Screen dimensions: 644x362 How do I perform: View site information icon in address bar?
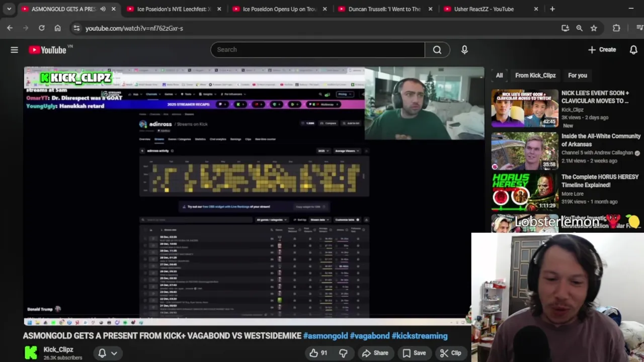(76, 28)
